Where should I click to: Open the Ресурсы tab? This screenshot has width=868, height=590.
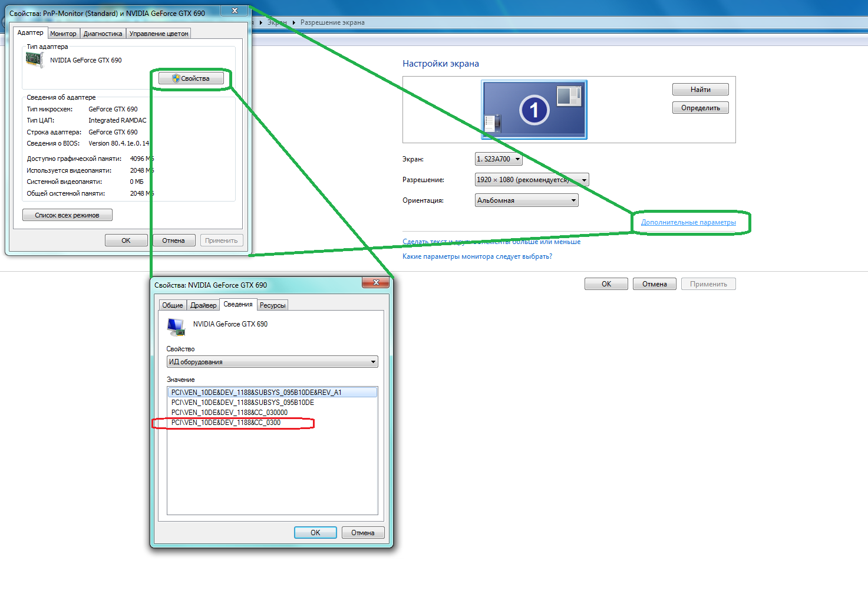pyautogui.click(x=272, y=305)
